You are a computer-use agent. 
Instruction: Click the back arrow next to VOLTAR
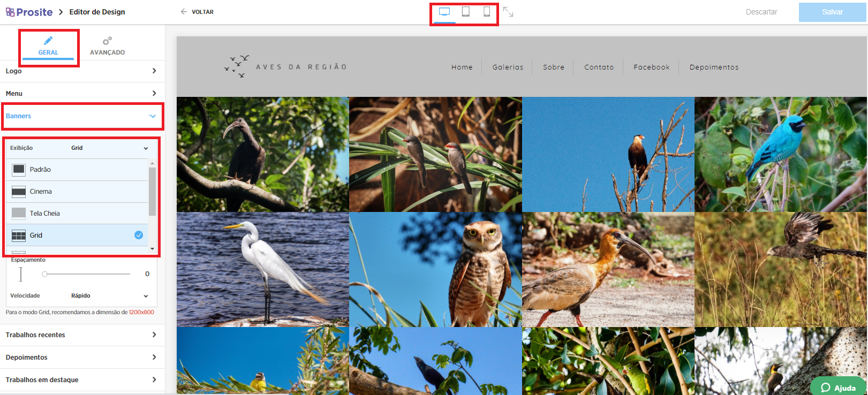184,12
